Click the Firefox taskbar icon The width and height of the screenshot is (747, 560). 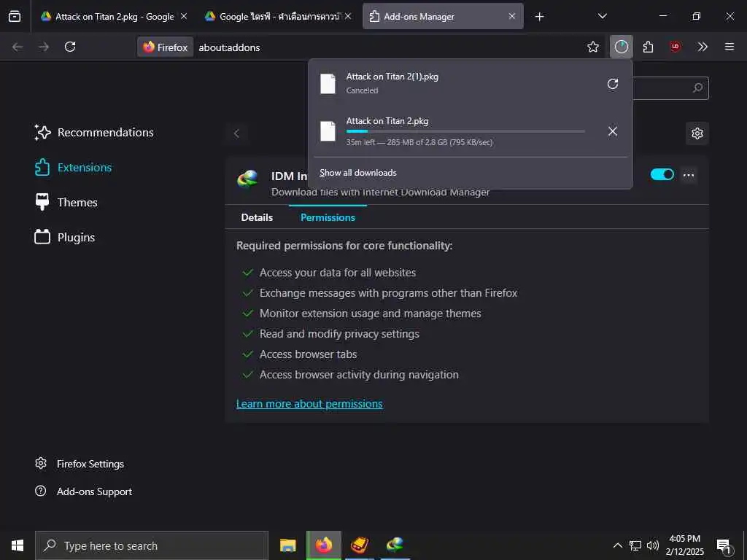pos(324,545)
